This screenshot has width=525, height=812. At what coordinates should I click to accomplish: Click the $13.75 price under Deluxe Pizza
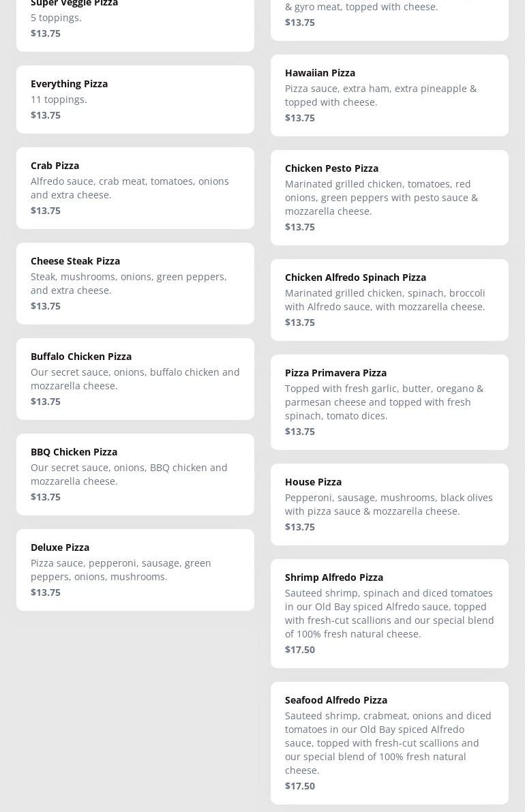coord(46,592)
